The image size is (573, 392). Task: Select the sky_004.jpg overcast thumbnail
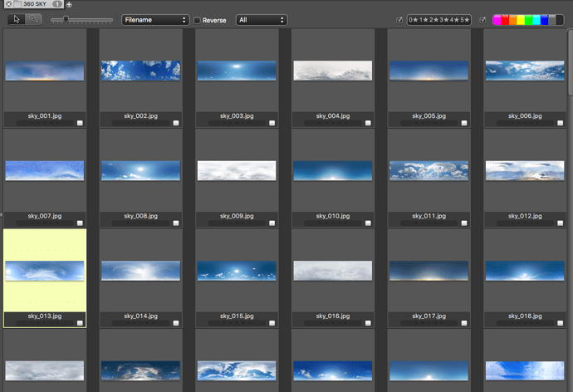[333, 71]
